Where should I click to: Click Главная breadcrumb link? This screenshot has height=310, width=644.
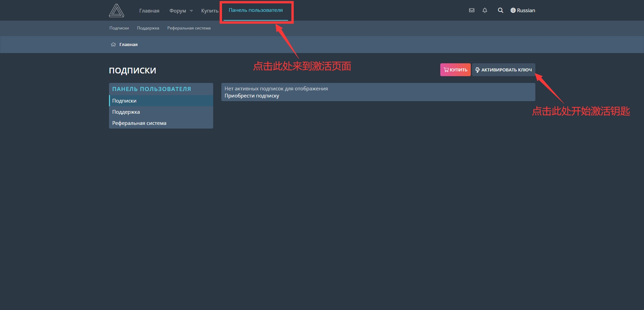pyautogui.click(x=128, y=45)
